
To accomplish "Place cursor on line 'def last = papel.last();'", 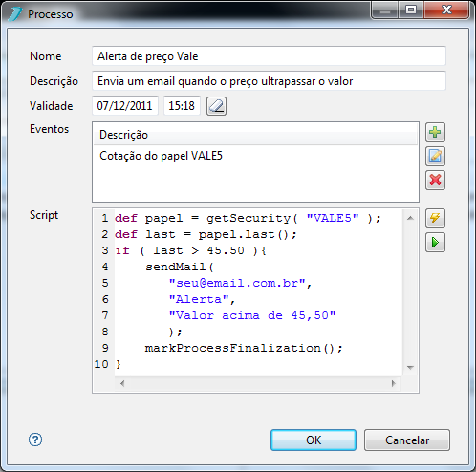I will coord(206,234).
